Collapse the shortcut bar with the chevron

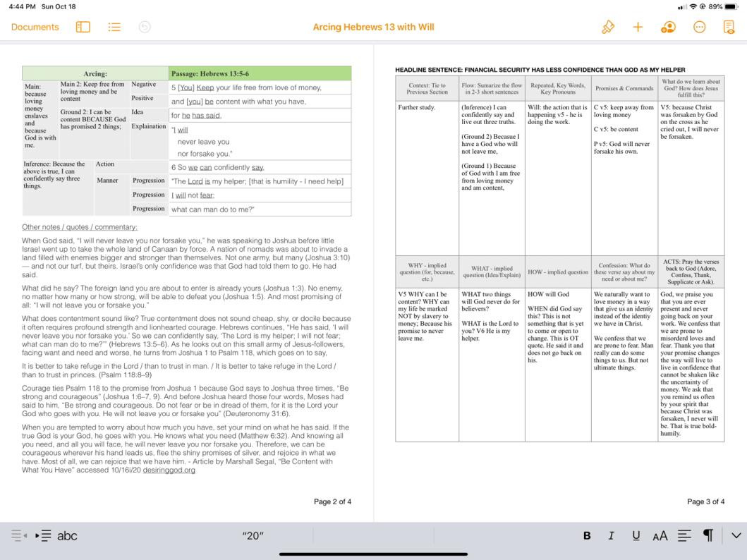click(x=736, y=535)
